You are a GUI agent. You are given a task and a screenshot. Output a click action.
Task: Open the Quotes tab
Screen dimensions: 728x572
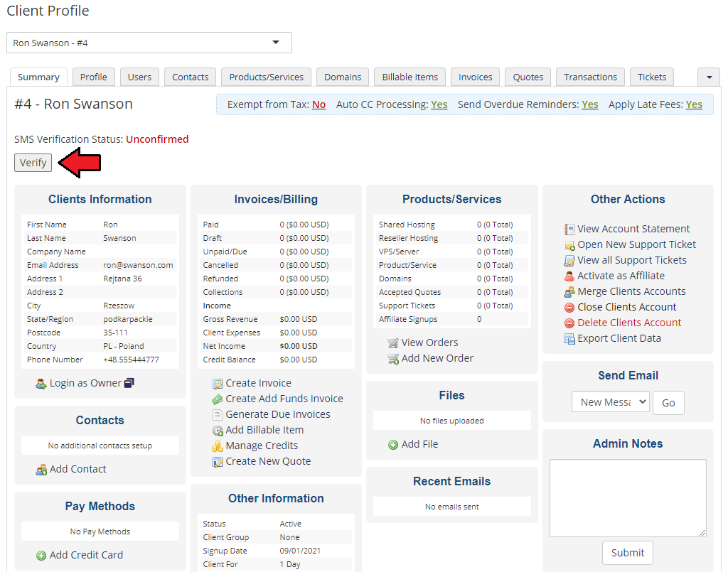tap(528, 77)
